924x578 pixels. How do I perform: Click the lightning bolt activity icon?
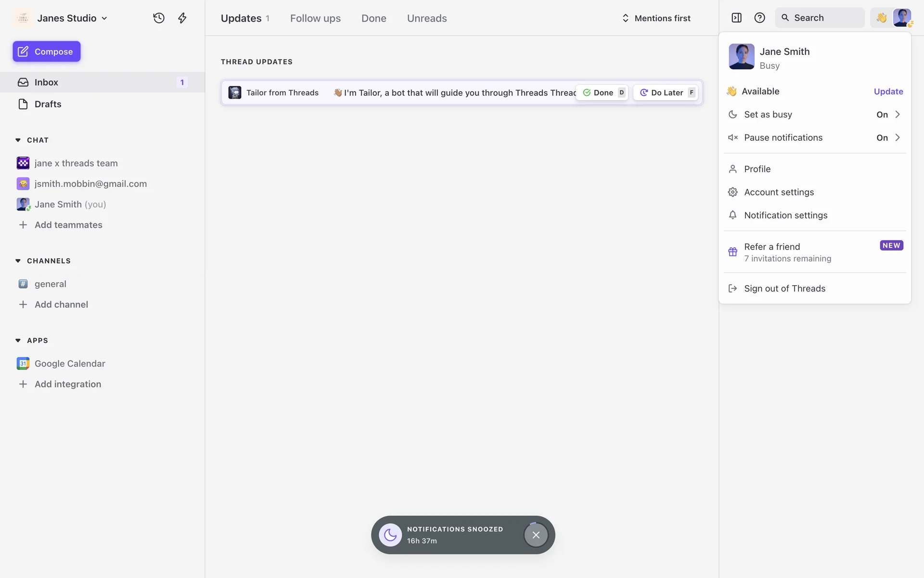point(182,18)
